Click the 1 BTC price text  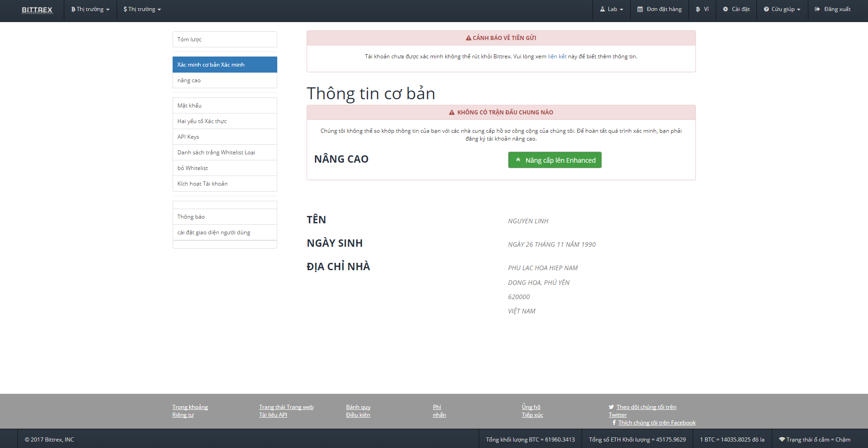click(732, 440)
